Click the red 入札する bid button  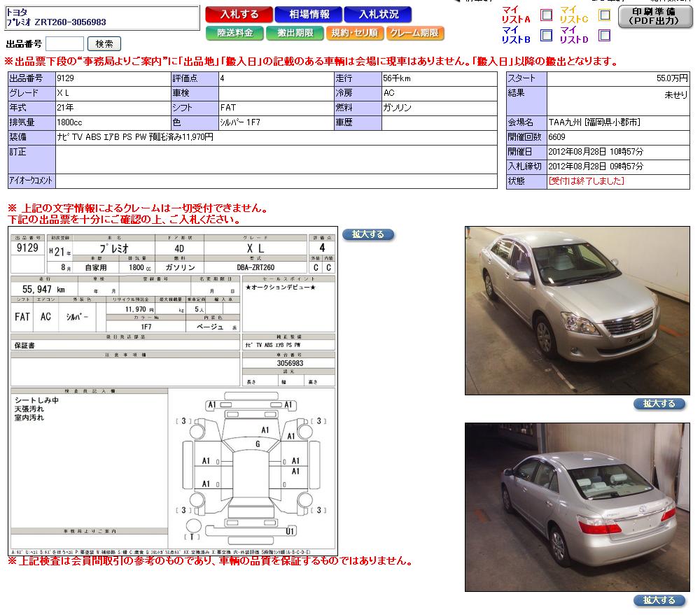(239, 15)
